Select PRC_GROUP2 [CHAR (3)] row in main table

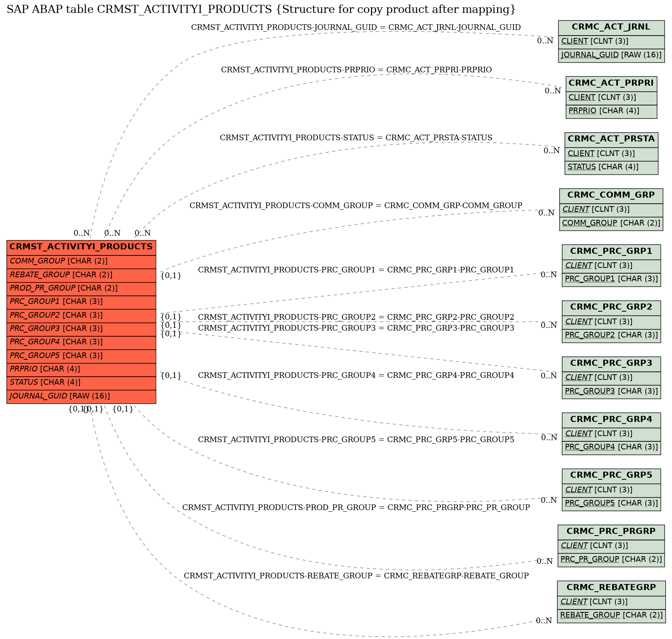pyautogui.click(x=81, y=316)
